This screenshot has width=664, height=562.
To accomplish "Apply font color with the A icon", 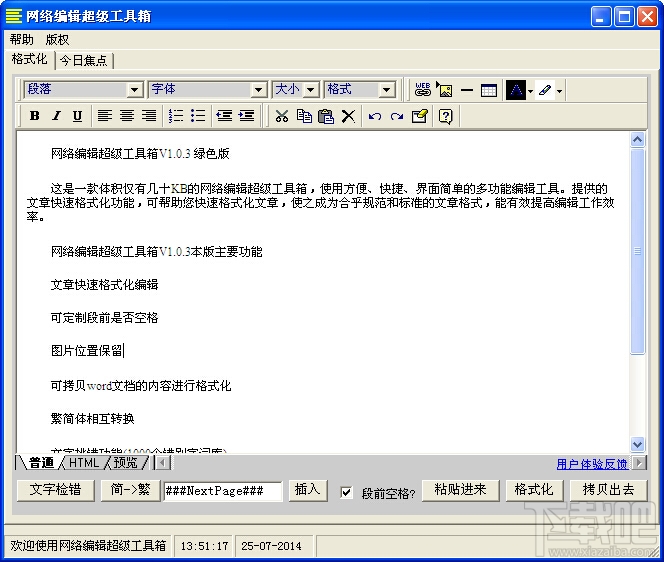I will (x=516, y=90).
